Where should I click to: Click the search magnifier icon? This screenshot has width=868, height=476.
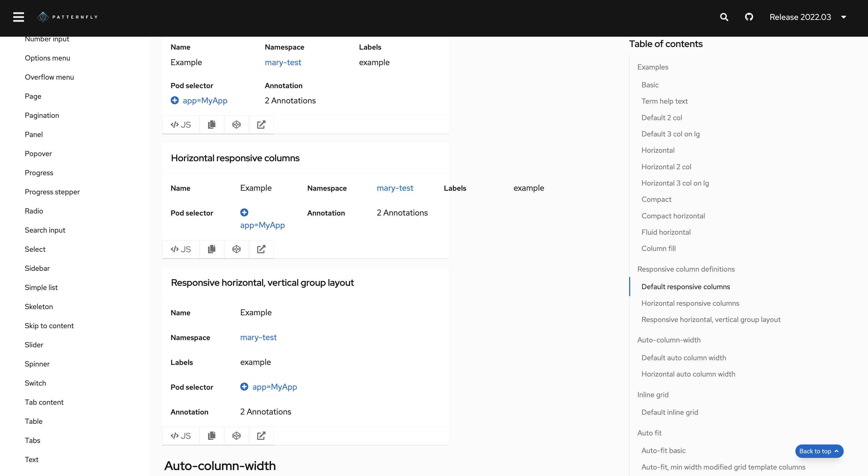tap(724, 17)
